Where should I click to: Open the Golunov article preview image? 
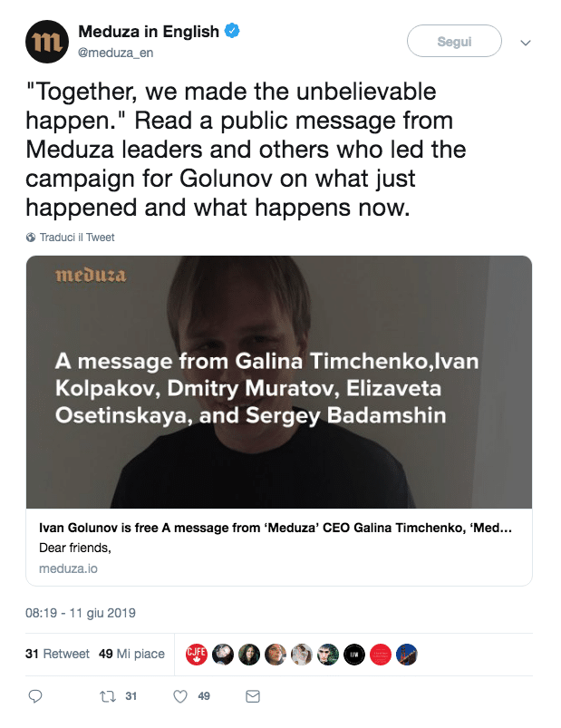click(278, 382)
